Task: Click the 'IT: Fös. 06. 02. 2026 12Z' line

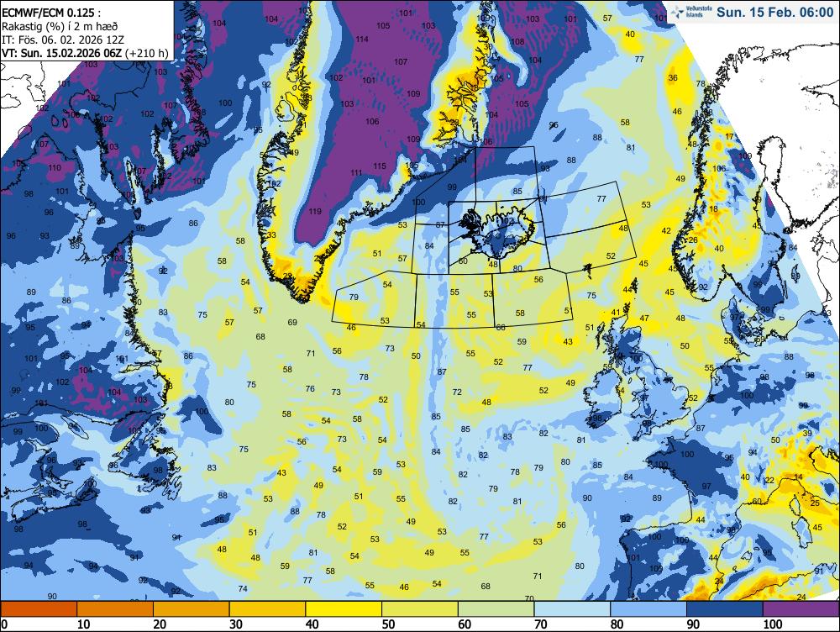Action: click(x=63, y=39)
